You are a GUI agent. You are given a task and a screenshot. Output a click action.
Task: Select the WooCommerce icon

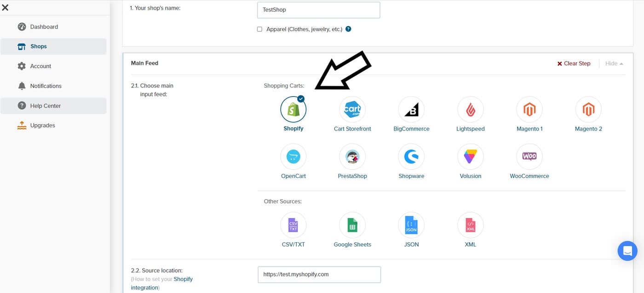529,157
